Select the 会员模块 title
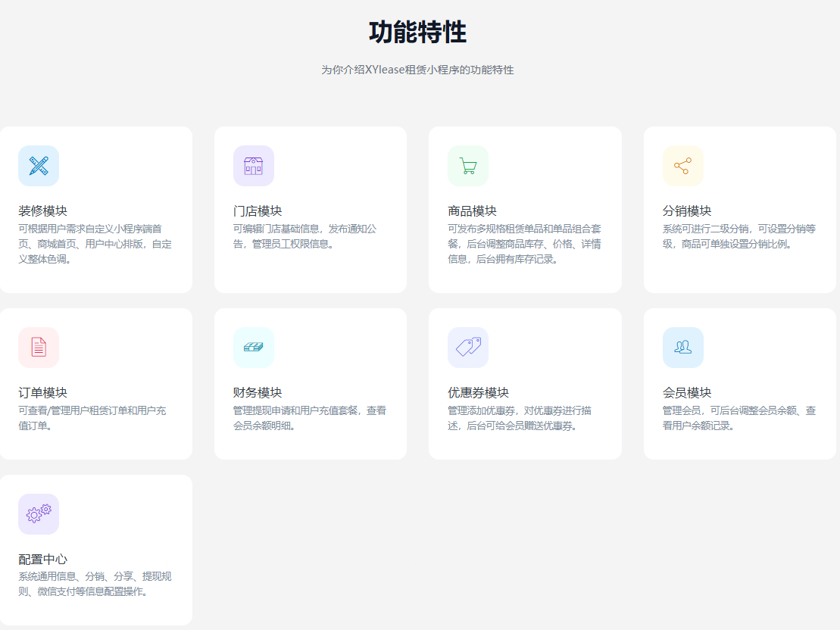The image size is (840, 630). coord(687,393)
